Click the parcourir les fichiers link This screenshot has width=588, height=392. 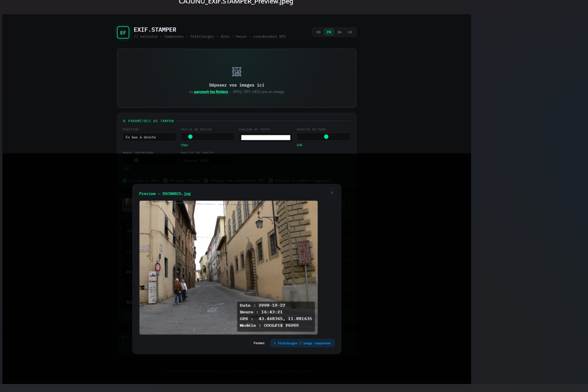pyautogui.click(x=211, y=92)
